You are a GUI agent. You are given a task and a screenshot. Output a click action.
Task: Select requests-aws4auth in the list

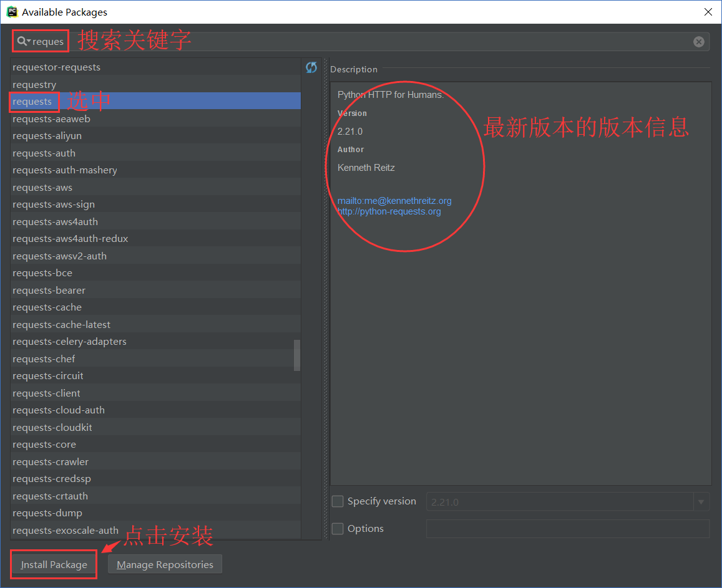(55, 222)
